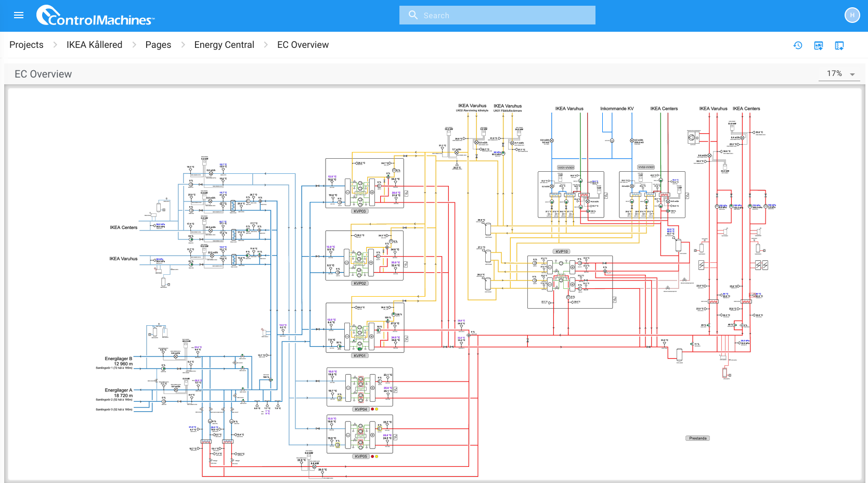Navigate to Energy Central breadcrumb
The height and width of the screenshot is (483, 868).
[224, 45]
